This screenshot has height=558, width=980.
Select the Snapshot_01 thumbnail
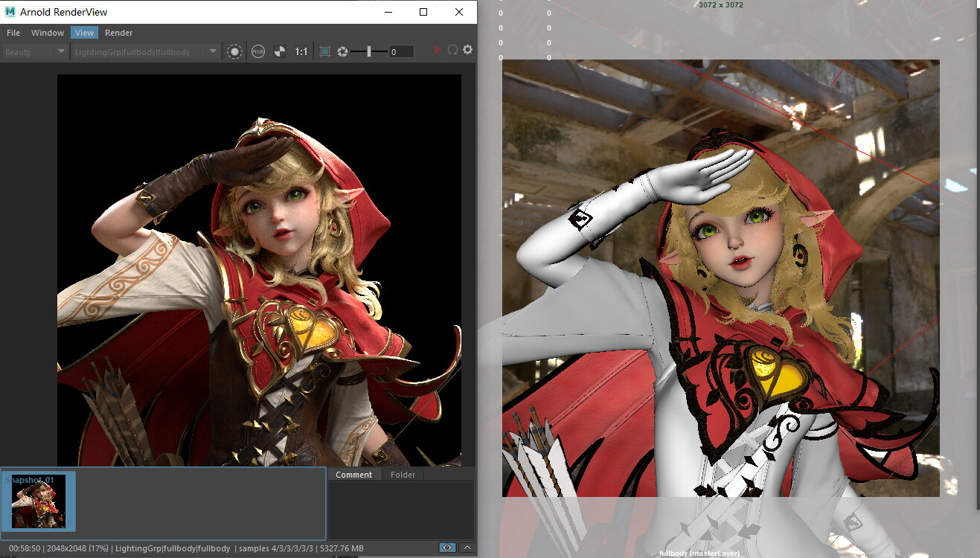click(x=39, y=501)
